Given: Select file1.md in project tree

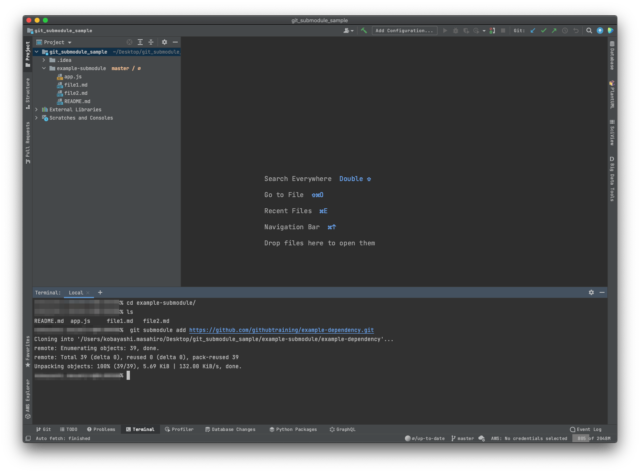Looking at the screenshot, I should pos(72,85).
